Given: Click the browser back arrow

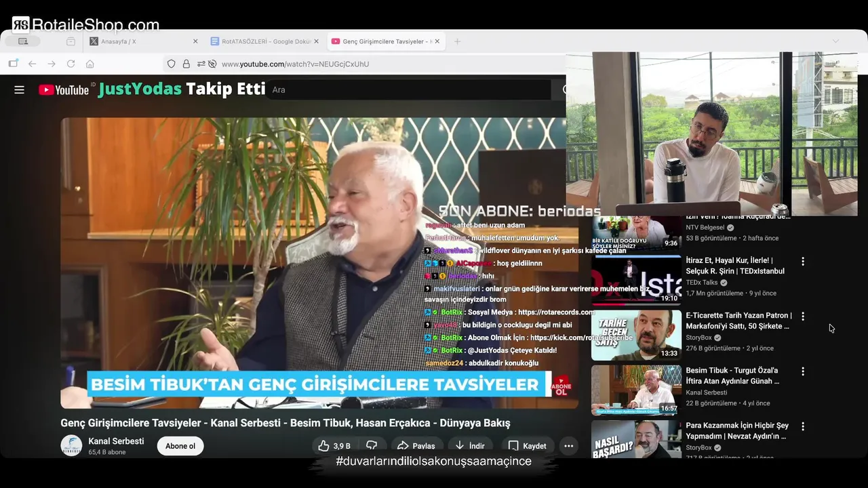Looking at the screenshot, I should [32, 64].
